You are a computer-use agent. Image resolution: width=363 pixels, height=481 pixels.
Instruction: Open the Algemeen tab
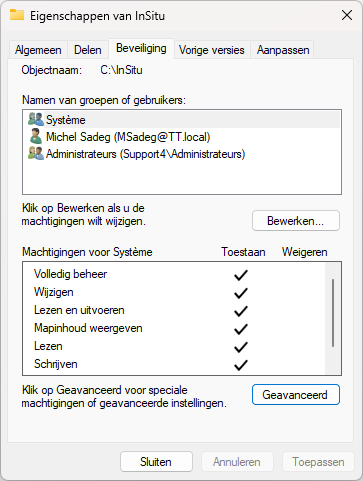click(x=38, y=50)
